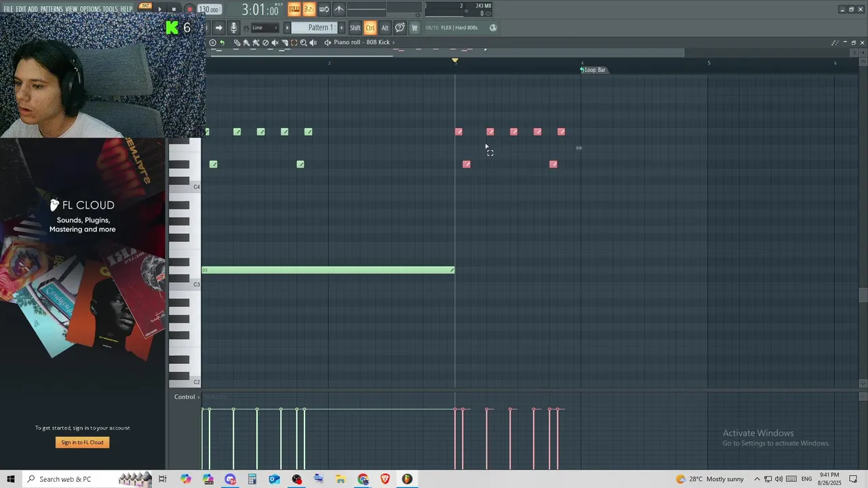Toggle the PAT pattern/song mode switch
This screenshot has height=488, width=868.
[x=145, y=5]
